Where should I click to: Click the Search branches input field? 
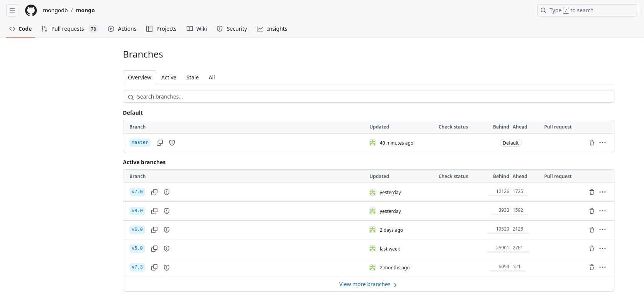pyautogui.click(x=369, y=97)
